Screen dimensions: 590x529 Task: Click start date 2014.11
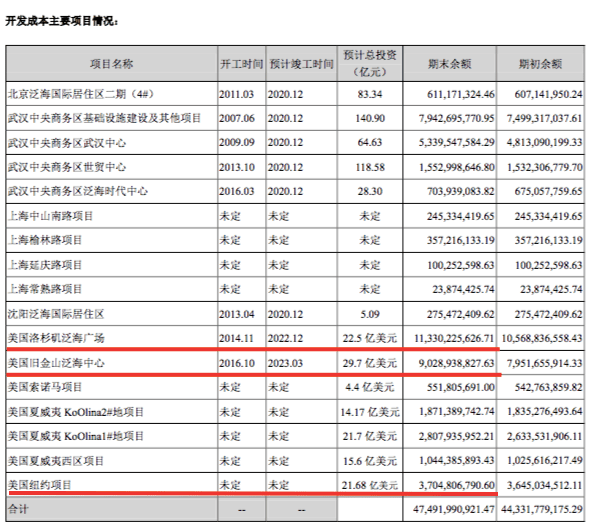237,338
